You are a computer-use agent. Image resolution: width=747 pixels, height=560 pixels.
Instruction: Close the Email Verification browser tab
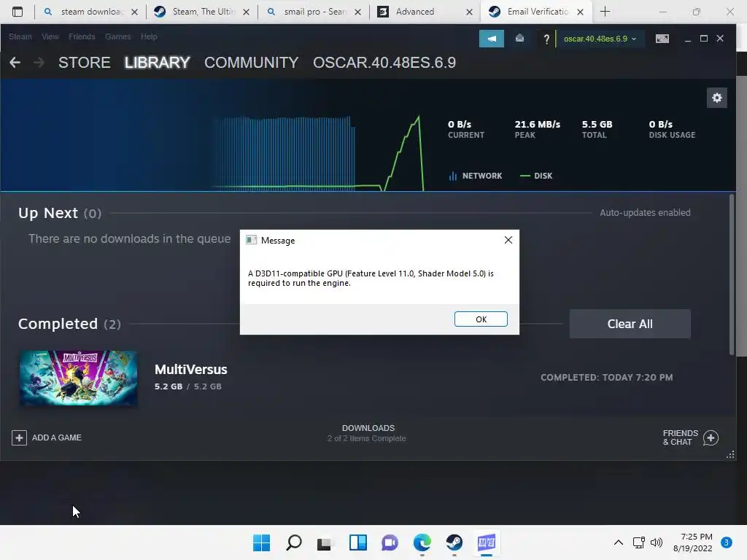pos(580,12)
